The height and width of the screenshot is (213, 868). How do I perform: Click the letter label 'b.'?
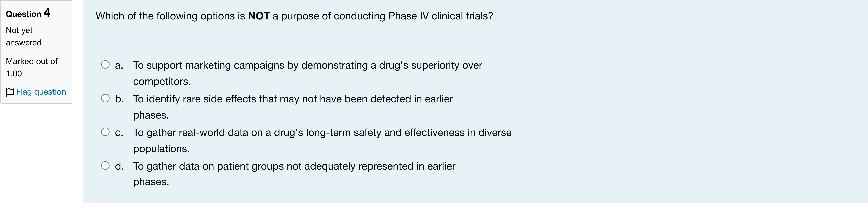click(x=119, y=99)
